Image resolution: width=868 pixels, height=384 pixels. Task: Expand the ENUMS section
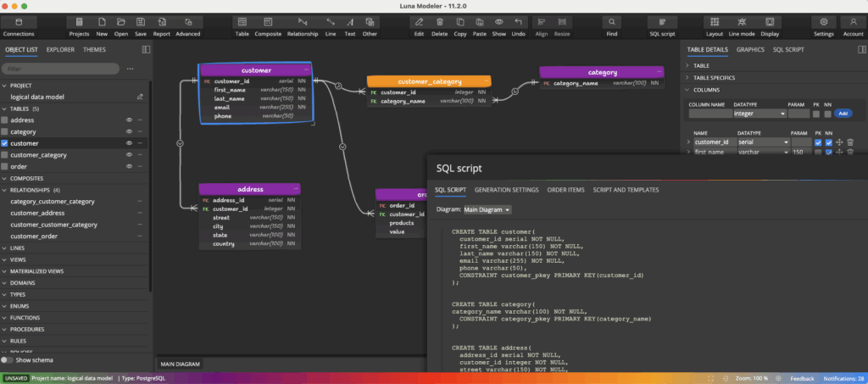point(4,306)
